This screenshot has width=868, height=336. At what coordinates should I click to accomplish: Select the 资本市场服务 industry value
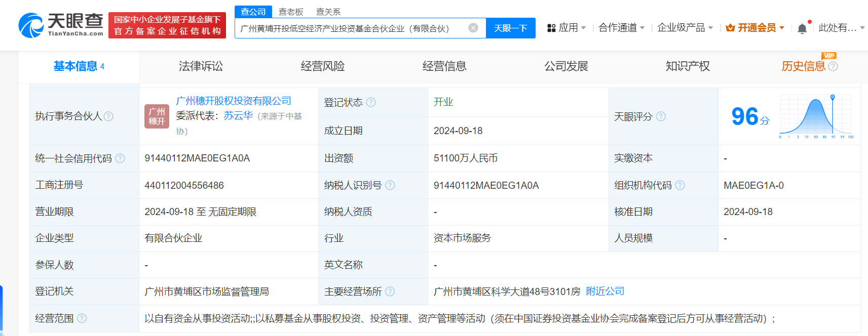click(463, 238)
